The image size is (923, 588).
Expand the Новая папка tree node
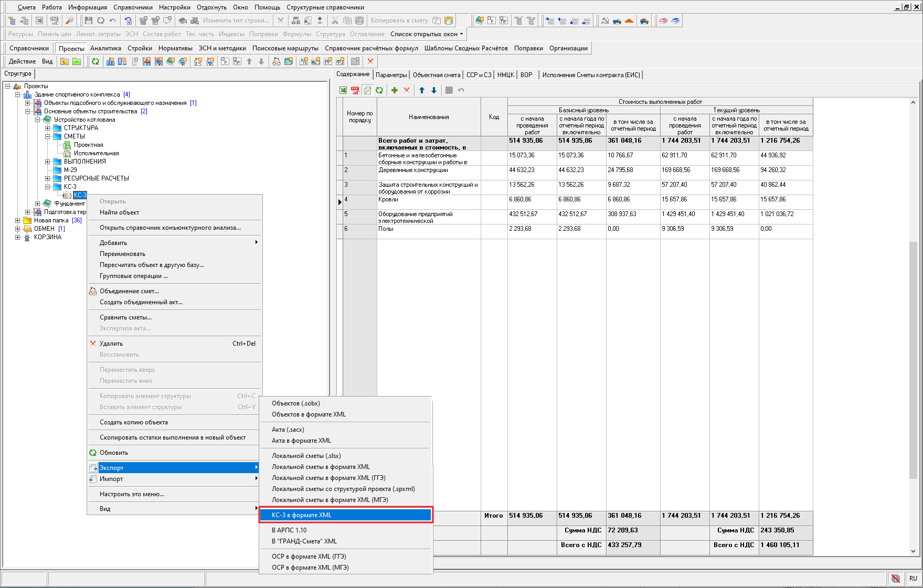click(18, 220)
